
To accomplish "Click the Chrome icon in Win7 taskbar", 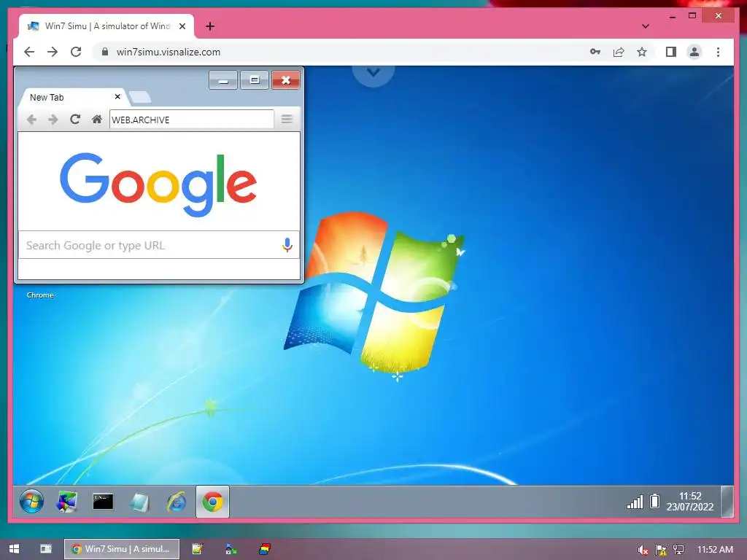I will click(212, 502).
